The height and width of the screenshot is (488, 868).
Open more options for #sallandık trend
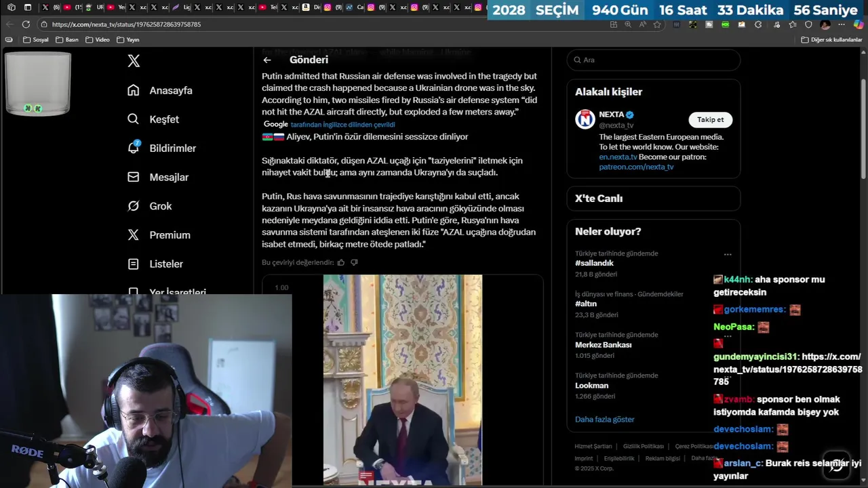pyautogui.click(x=728, y=255)
